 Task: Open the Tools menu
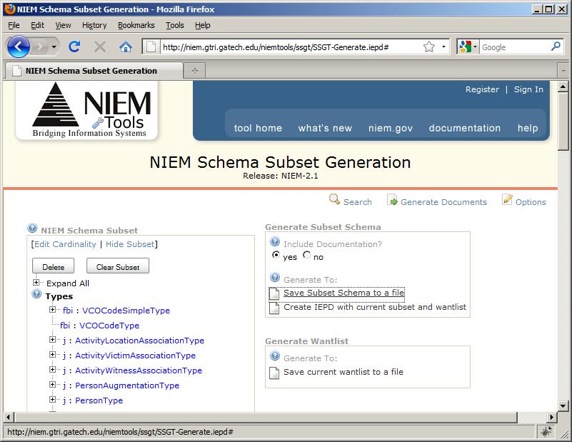coord(175,25)
